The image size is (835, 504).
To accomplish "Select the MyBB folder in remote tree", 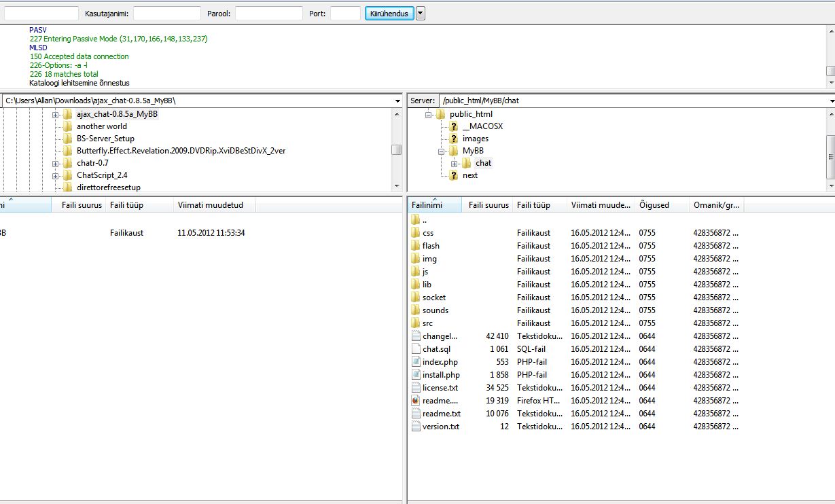I will [x=473, y=151].
